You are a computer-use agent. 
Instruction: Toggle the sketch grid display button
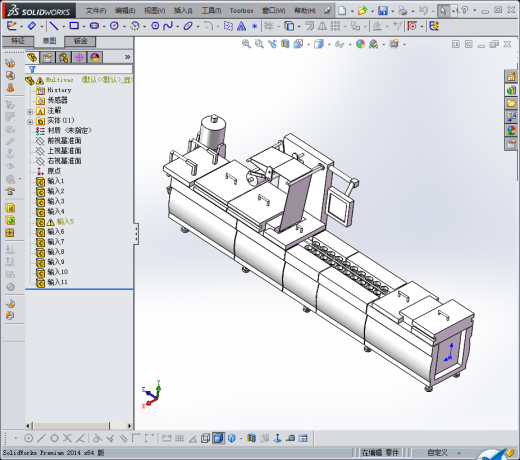coord(179,438)
